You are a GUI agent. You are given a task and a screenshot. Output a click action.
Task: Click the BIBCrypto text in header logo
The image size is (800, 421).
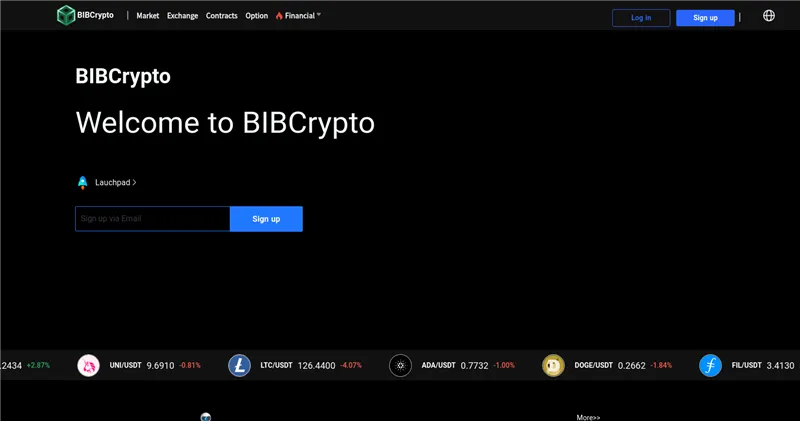pyautogui.click(x=95, y=15)
